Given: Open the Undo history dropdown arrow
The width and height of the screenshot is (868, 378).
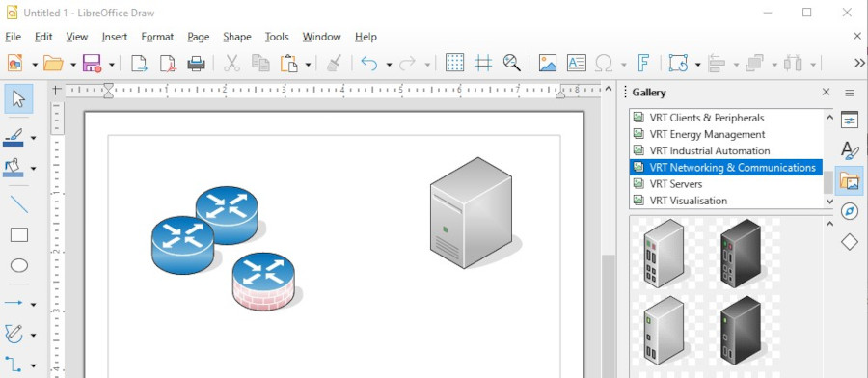Looking at the screenshot, I should pos(389,65).
